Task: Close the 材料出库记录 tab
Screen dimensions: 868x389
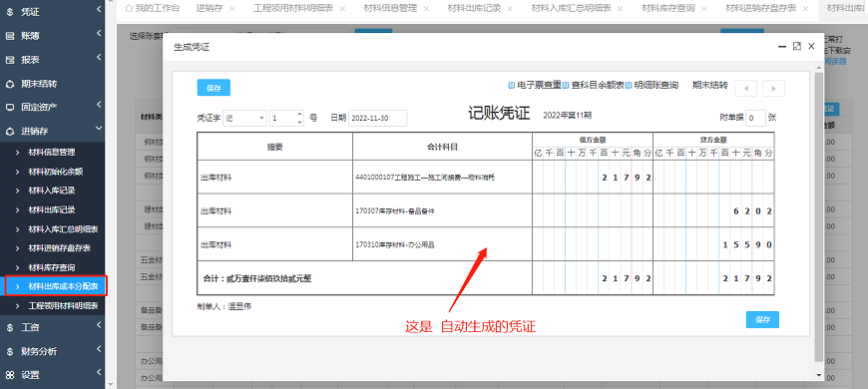Action: pyautogui.click(x=509, y=9)
